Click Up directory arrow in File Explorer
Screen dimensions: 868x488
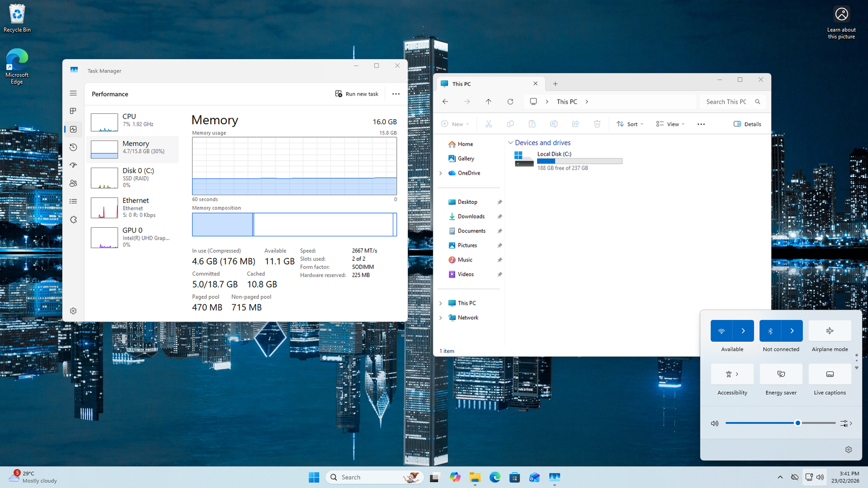click(488, 101)
